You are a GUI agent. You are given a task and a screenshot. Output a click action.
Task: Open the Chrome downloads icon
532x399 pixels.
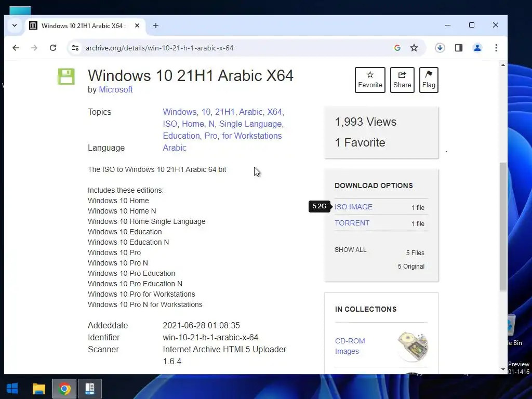pos(440,48)
